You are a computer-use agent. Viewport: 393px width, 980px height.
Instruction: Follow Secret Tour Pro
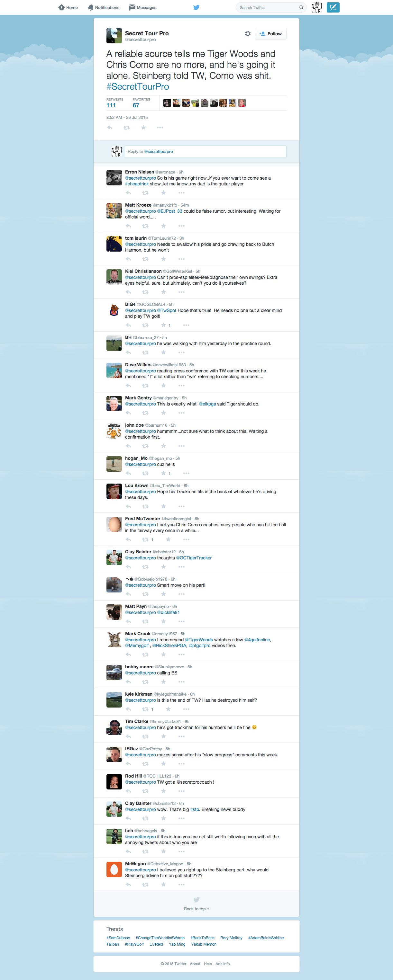tap(270, 33)
